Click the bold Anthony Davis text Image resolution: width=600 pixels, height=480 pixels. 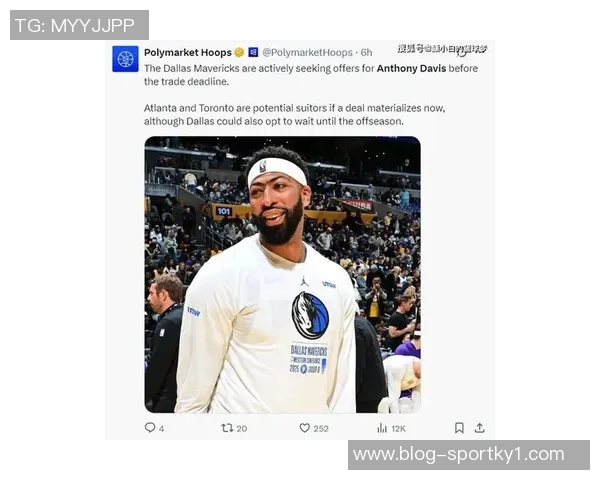(x=411, y=69)
